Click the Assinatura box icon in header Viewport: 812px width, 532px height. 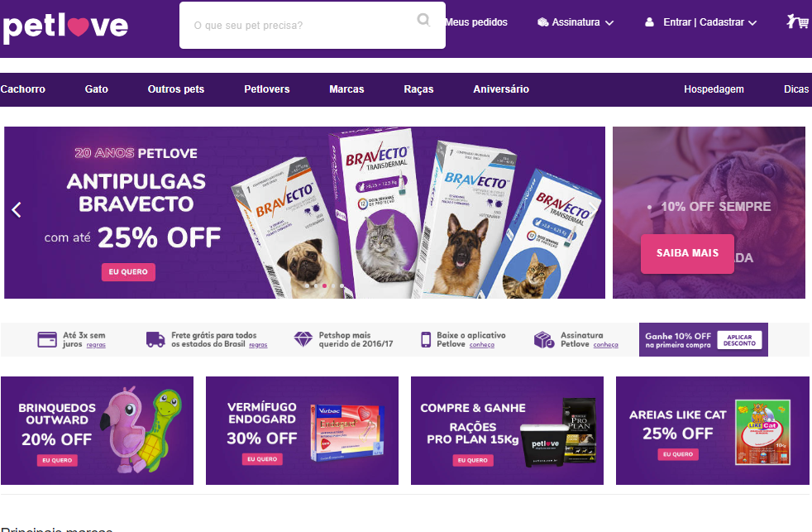(x=542, y=22)
